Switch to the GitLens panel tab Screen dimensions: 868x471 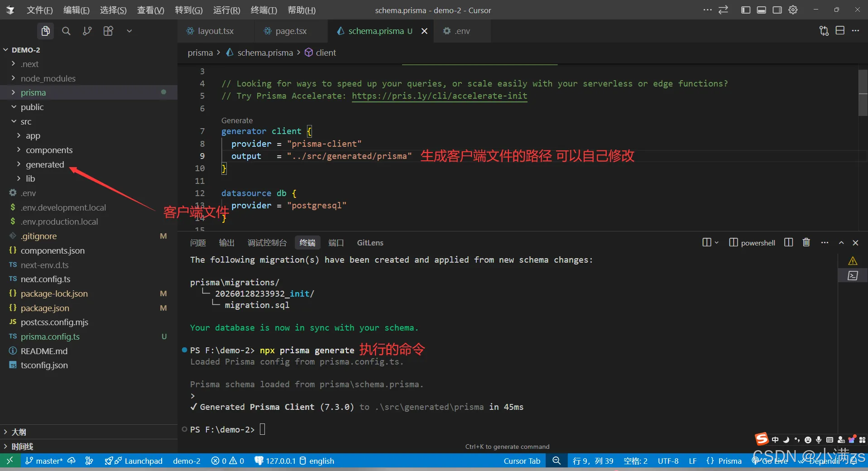point(370,243)
